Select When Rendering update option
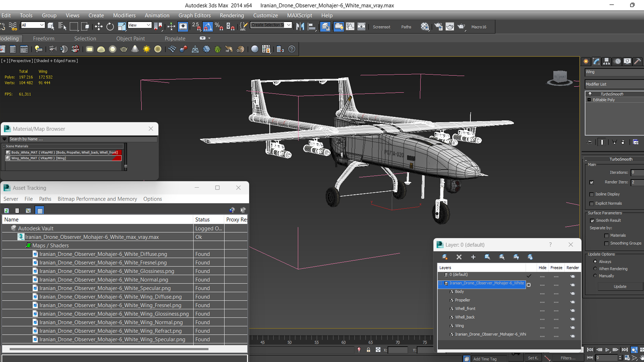Viewport: 644px width, 362px height. pos(595,268)
